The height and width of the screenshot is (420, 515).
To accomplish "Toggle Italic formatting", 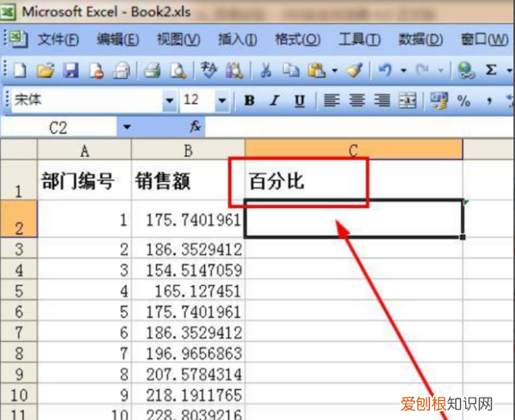I will coord(275,100).
